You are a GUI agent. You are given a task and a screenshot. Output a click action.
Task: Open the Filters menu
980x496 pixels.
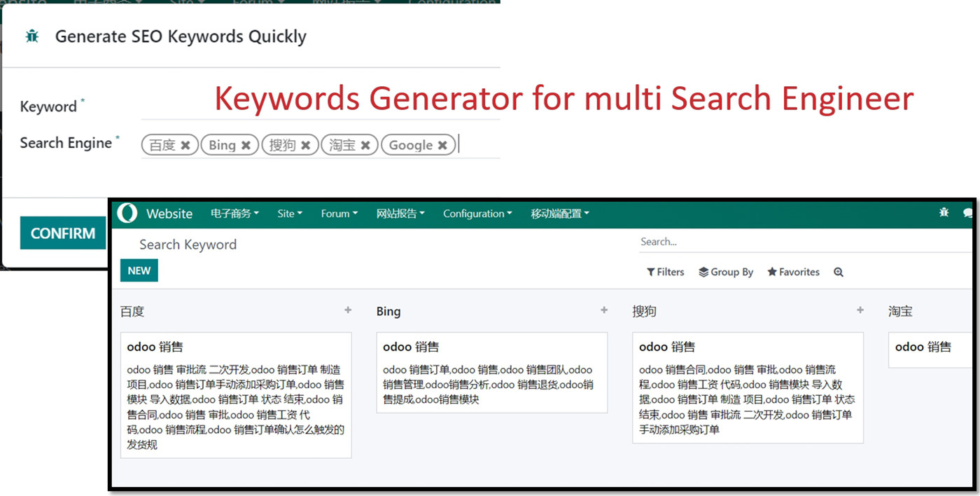[666, 272]
